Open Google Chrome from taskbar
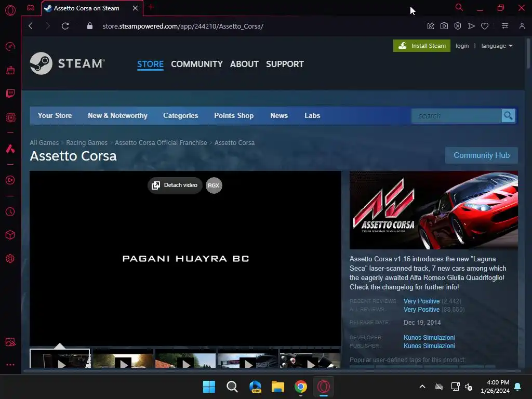532x399 pixels. coord(301,387)
